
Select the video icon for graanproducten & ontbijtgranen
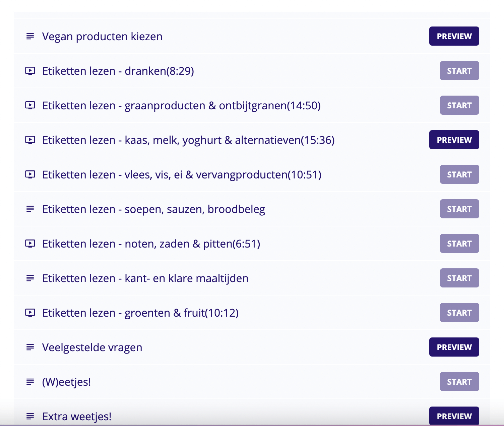click(x=30, y=105)
